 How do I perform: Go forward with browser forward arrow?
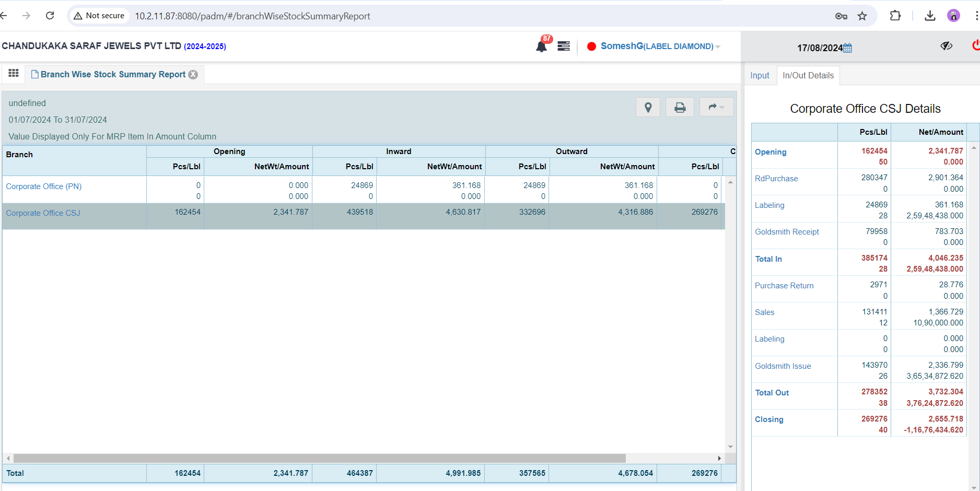tap(26, 16)
